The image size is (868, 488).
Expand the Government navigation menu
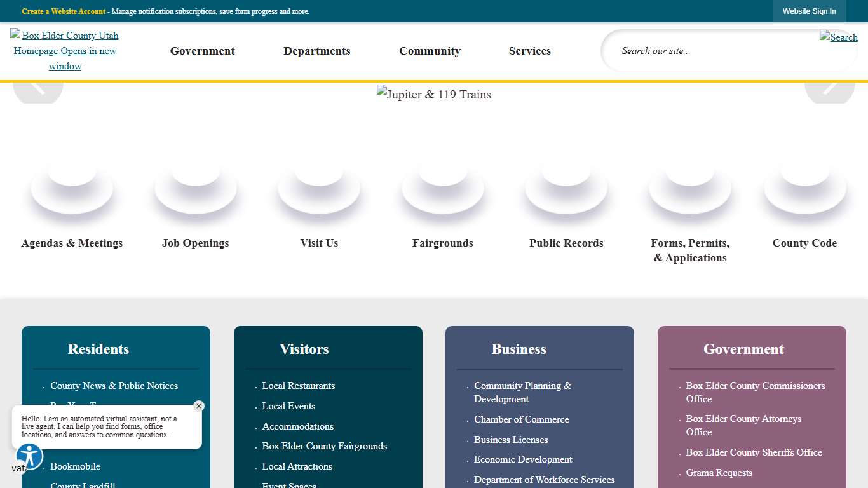click(202, 51)
